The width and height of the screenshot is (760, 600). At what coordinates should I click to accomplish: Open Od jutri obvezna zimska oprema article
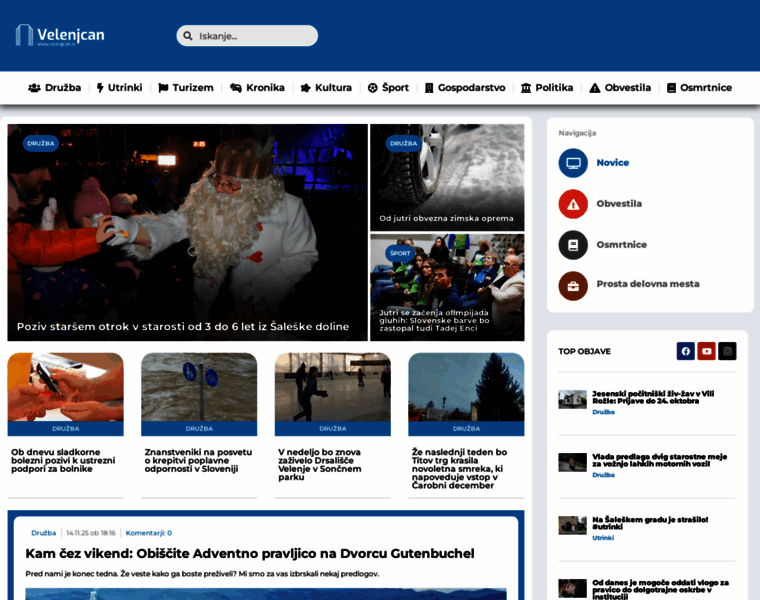pos(446,219)
